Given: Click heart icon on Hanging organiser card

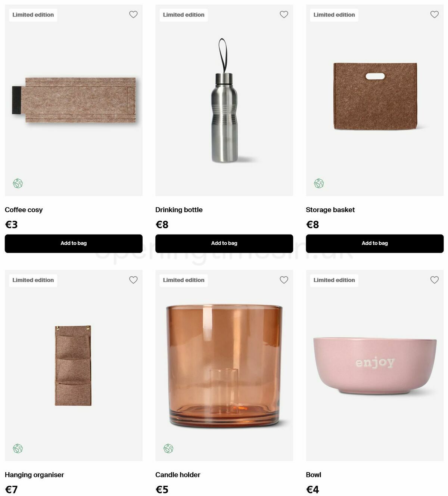Looking at the screenshot, I should click(x=133, y=280).
